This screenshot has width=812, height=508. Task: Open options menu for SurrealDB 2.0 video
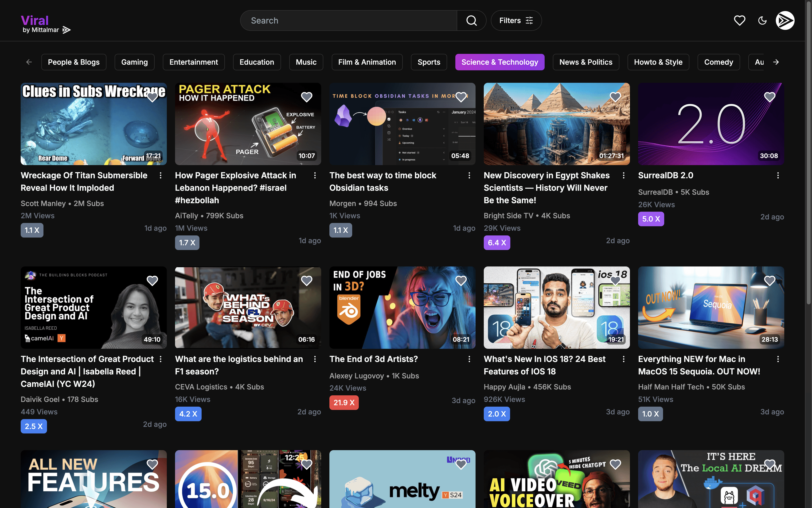tap(778, 175)
